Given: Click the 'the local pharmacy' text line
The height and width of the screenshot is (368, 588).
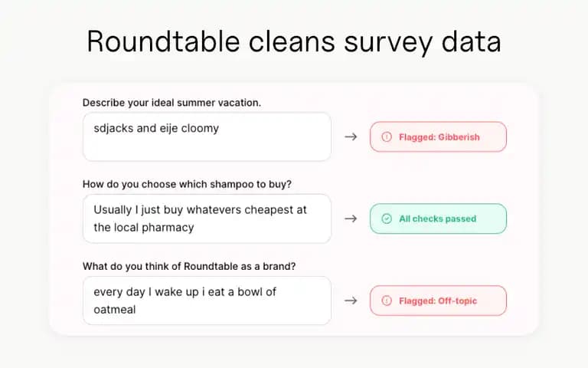Looking at the screenshot, I should [144, 228].
